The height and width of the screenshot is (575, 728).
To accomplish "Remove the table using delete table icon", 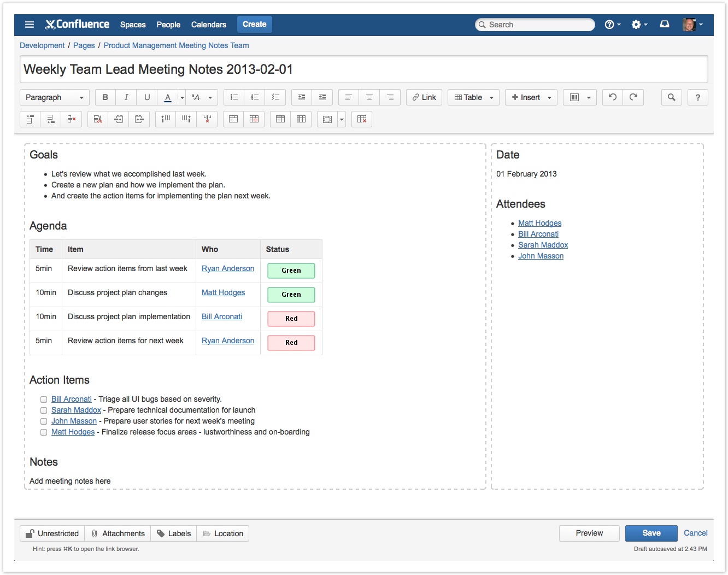I will click(x=362, y=119).
